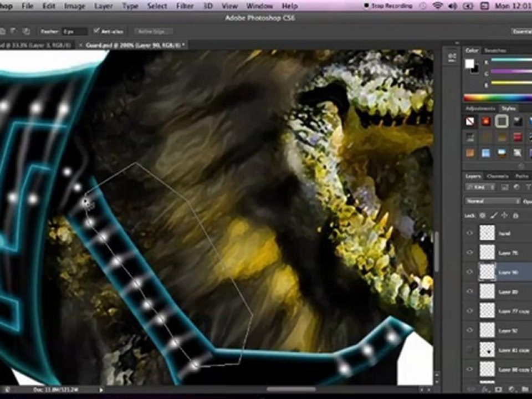
Task: Apply the black gradient style preset
Action: tap(518, 121)
